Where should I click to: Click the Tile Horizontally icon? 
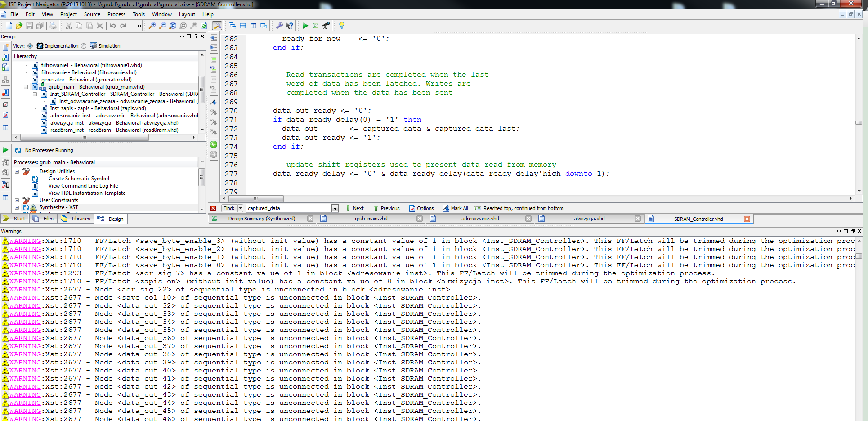pyautogui.click(x=243, y=26)
